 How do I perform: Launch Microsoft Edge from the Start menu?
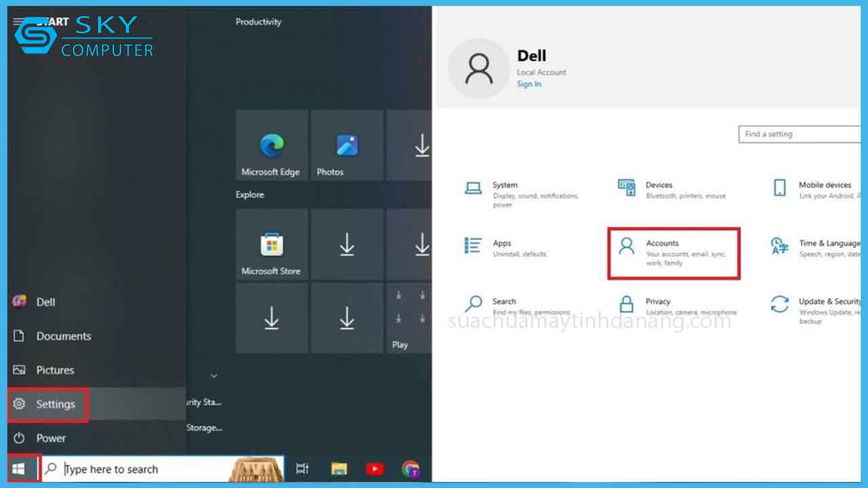pyautogui.click(x=271, y=145)
